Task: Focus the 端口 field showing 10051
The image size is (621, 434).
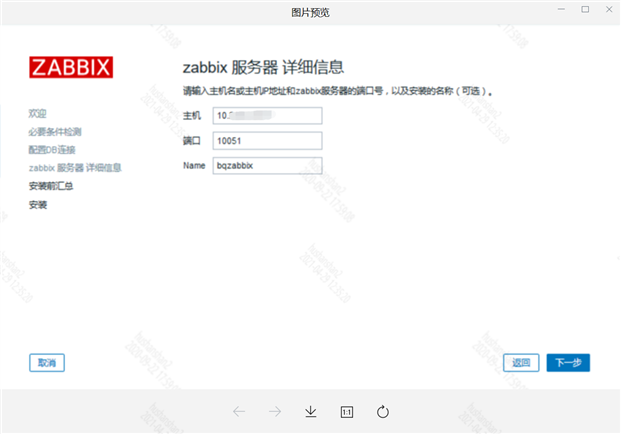Action: click(267, 141)
